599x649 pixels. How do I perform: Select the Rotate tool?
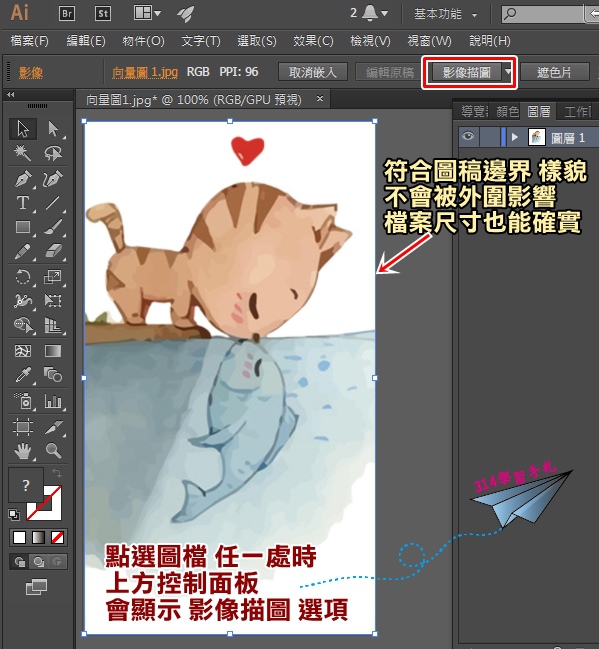[x=23, y=276]
